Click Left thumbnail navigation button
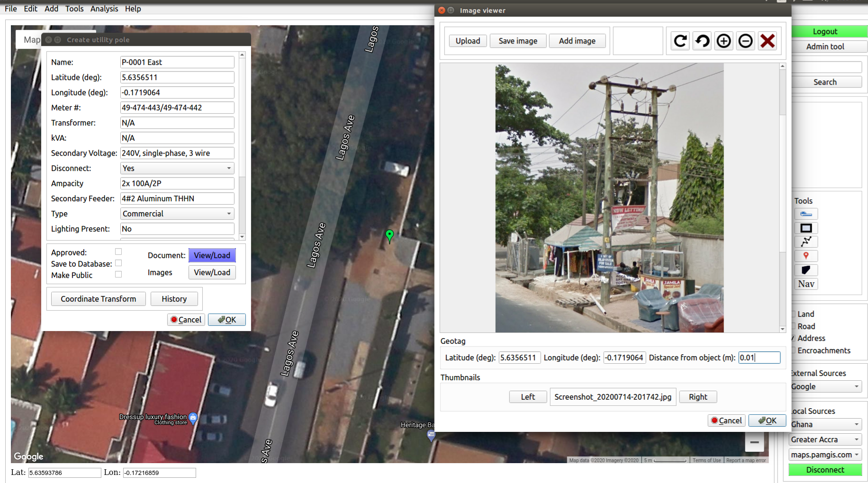Image resolution: width=868 pixels, height=483 pixels. tap(528, 397)
